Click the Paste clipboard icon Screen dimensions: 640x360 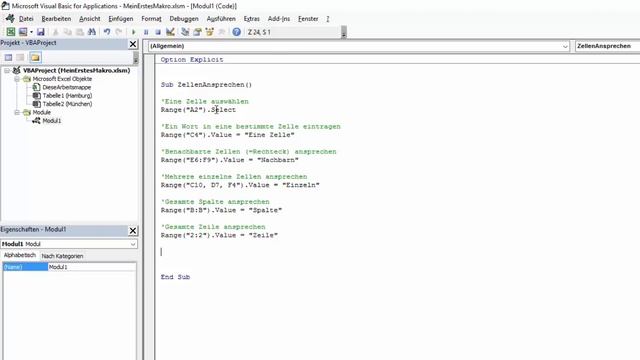(80, 32)
